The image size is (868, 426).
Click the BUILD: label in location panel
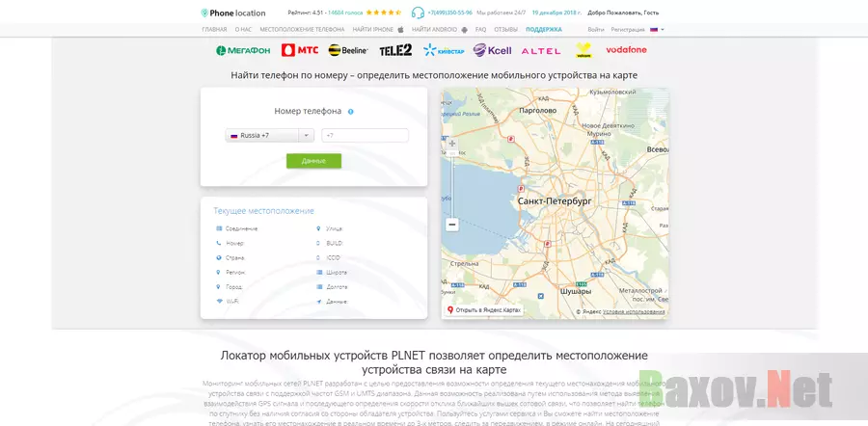tap(335, 243)
